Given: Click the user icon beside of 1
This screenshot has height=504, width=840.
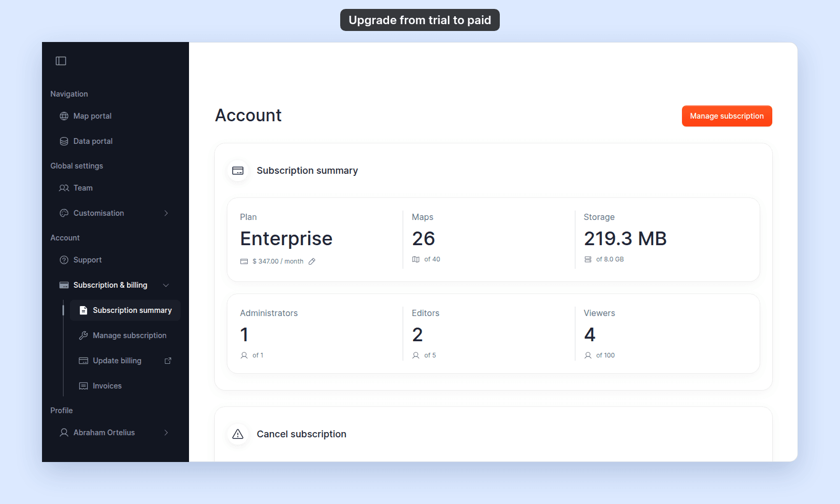Looking at the screenshot, I should point(244,355).
